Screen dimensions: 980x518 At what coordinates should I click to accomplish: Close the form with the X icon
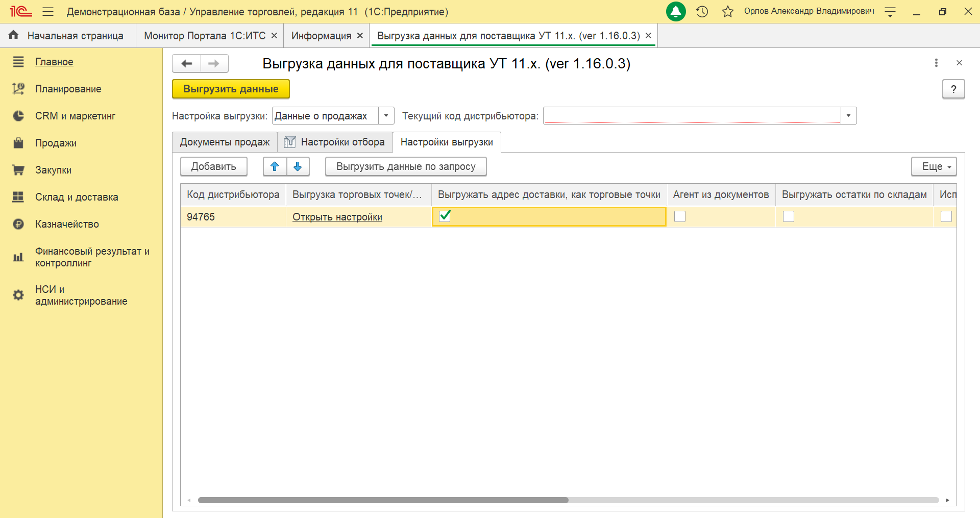(959, 63)
